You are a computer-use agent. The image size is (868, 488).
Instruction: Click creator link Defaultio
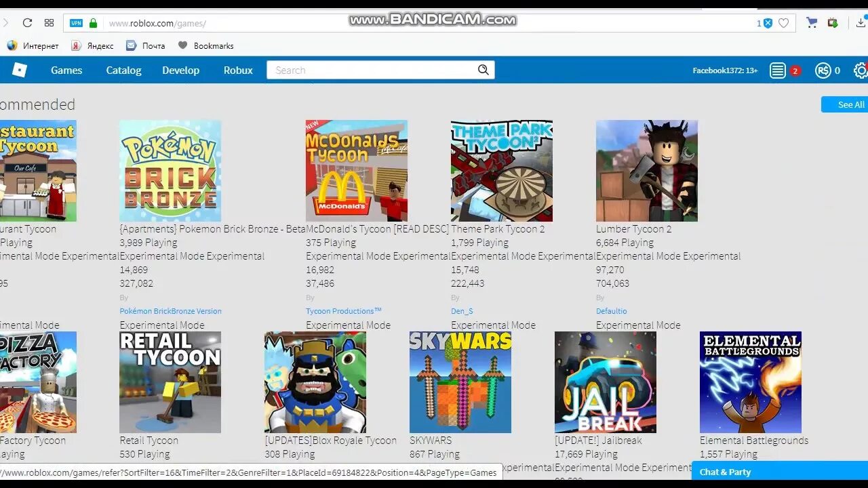point(612,311)
